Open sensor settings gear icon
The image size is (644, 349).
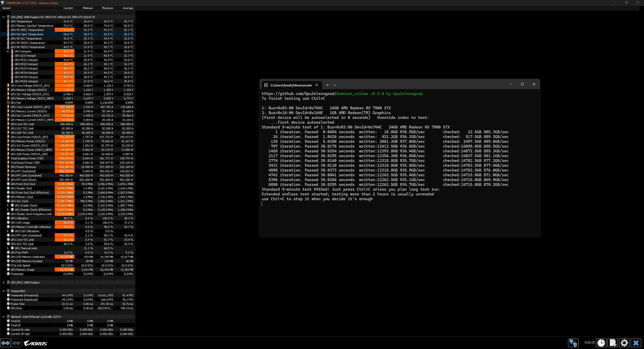(624, 343)
